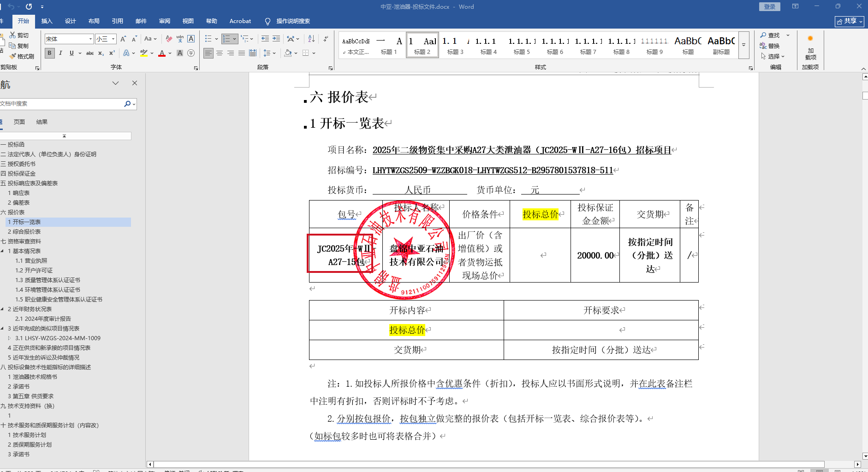Apply the red font color swatch
868x472 pixels.
pos(162,53)
